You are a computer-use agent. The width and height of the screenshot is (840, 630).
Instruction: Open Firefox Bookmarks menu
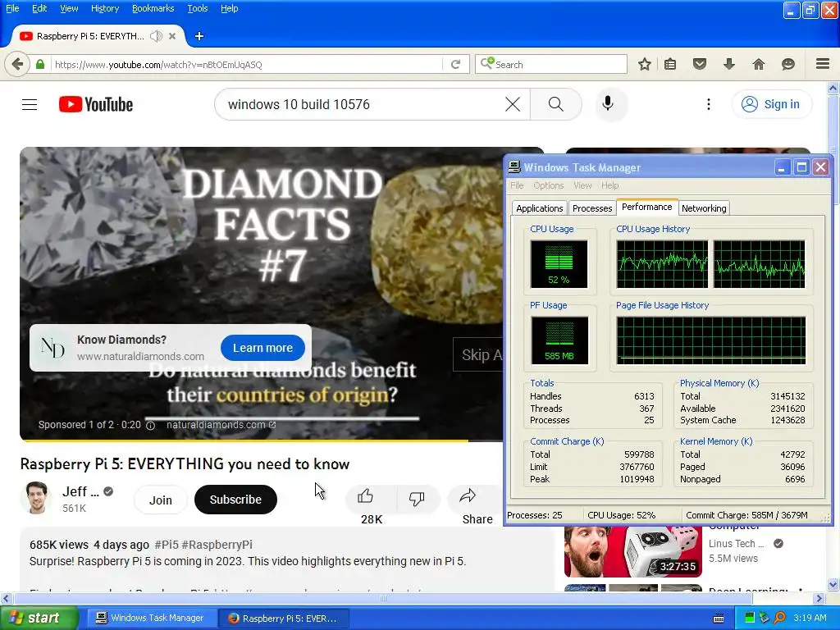[x=153, y=8]
